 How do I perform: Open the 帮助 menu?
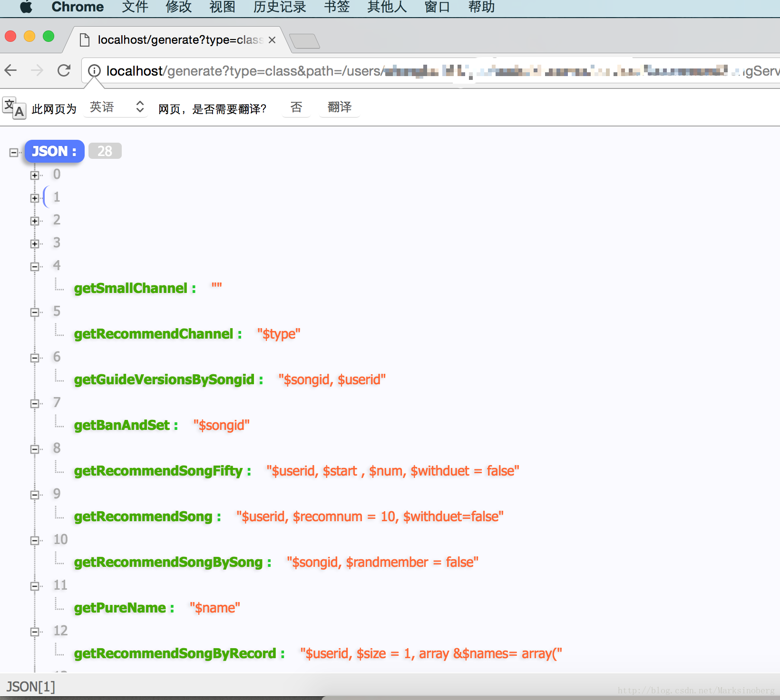click(x=481, y=7)
